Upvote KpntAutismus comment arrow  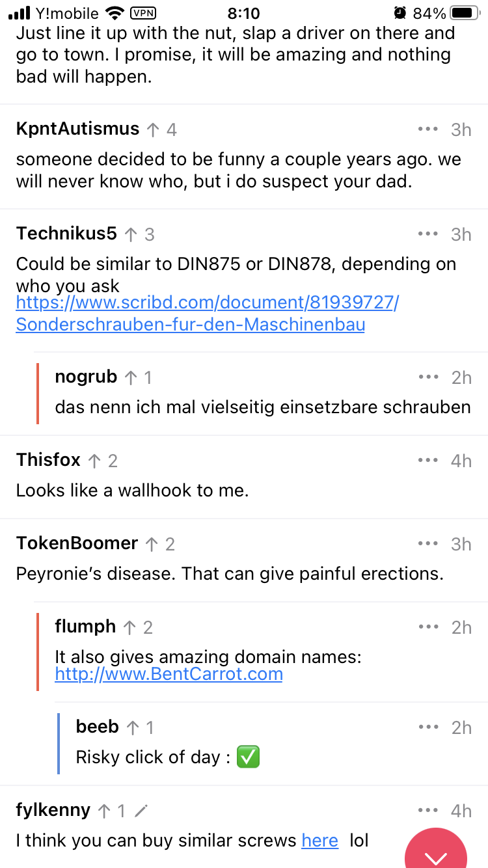pyautogui.click(x=153, y=130)
